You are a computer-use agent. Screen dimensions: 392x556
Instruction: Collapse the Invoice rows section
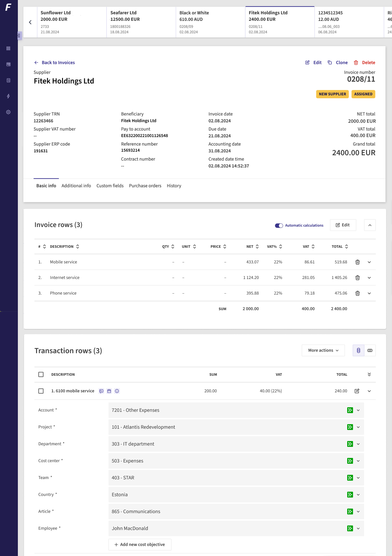pyautogui.click(x=370, y=225)
